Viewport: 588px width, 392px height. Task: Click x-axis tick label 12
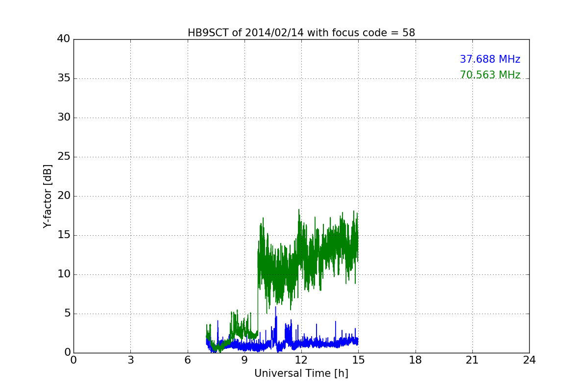point(301,360)
